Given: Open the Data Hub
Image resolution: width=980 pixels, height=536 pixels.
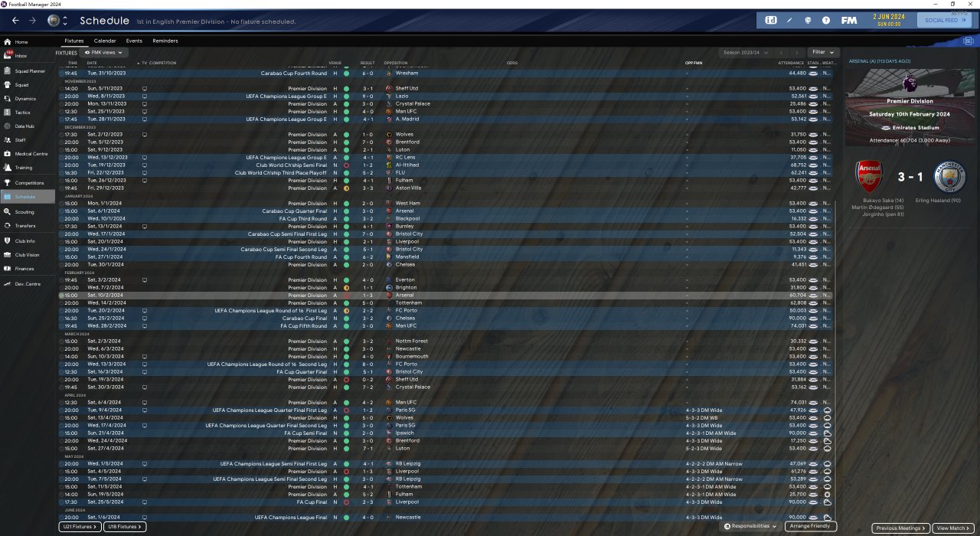Looking at the screenshot, I should point(28,126).
